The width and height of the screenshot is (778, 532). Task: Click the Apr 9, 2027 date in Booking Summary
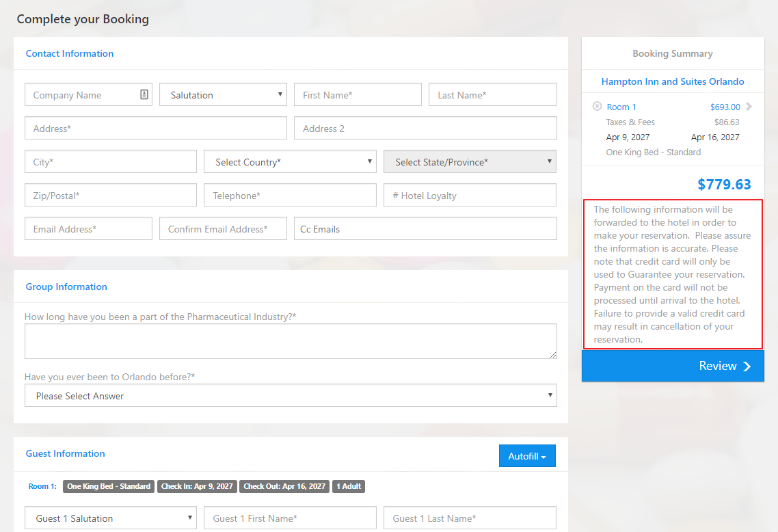point(628,137)
